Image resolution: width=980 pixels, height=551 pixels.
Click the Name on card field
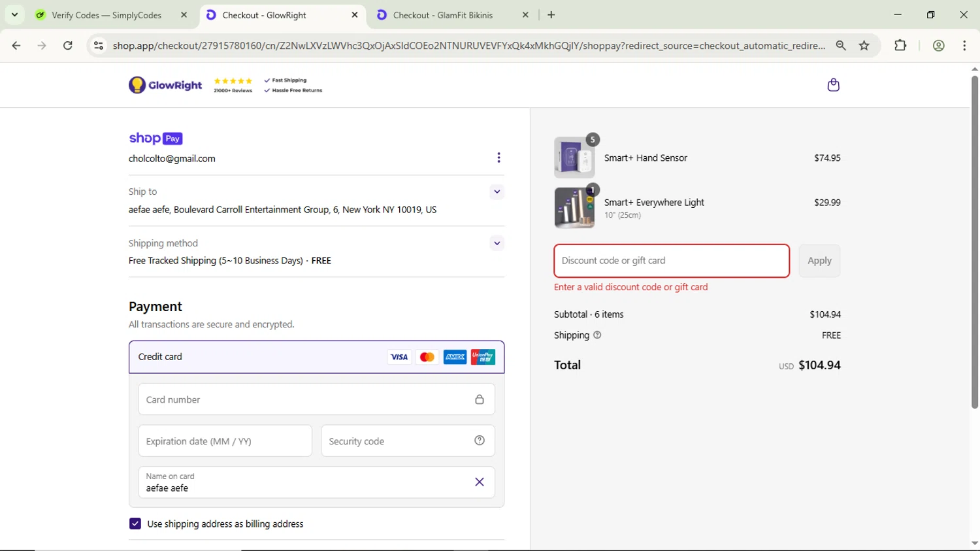pyautogui.click(x=317, y=482)
